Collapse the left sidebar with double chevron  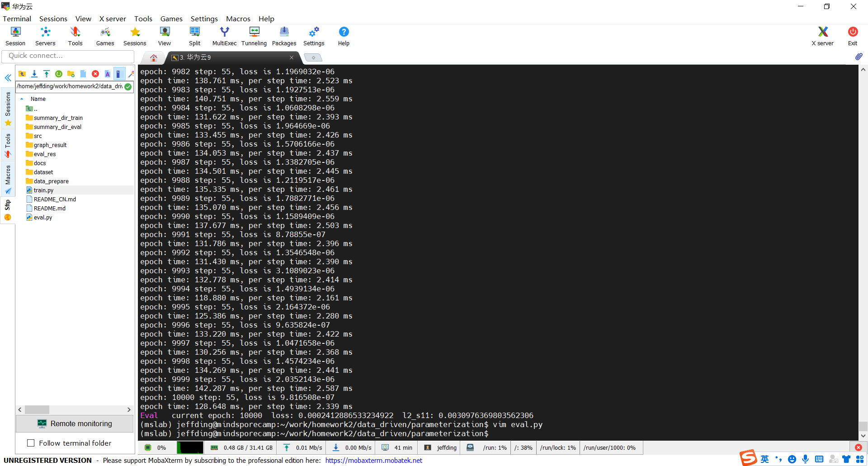coord(8,78)
